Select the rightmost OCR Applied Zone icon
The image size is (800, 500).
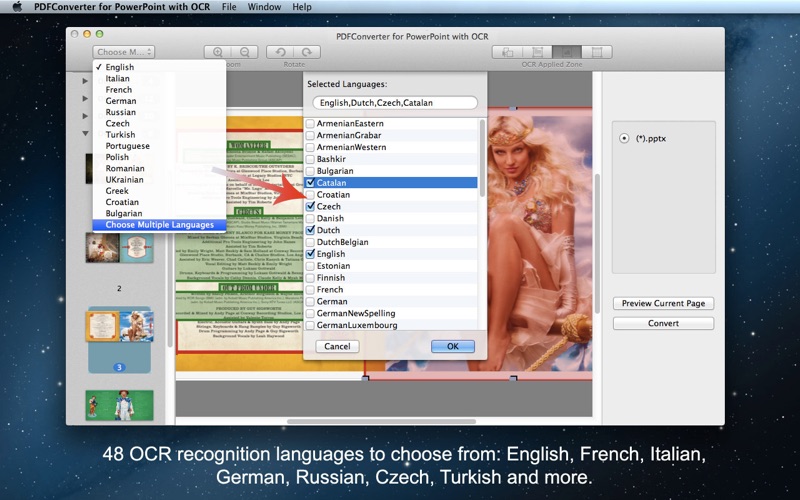597,52
